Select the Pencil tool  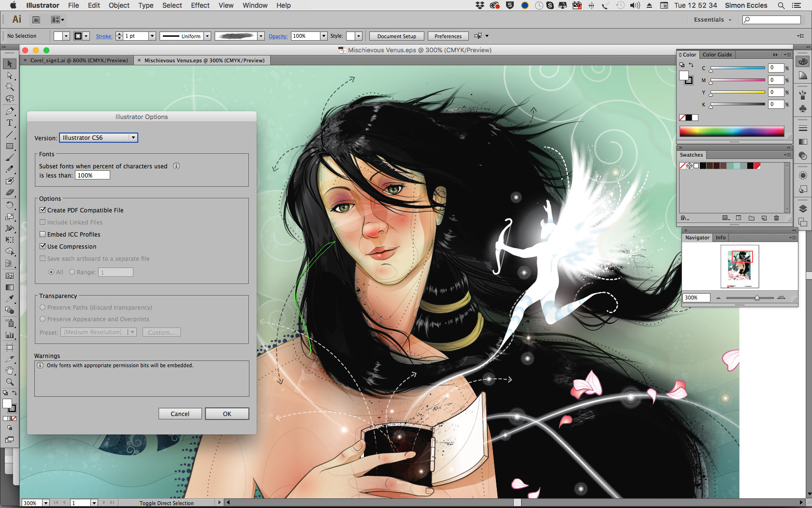click(10, 169)
